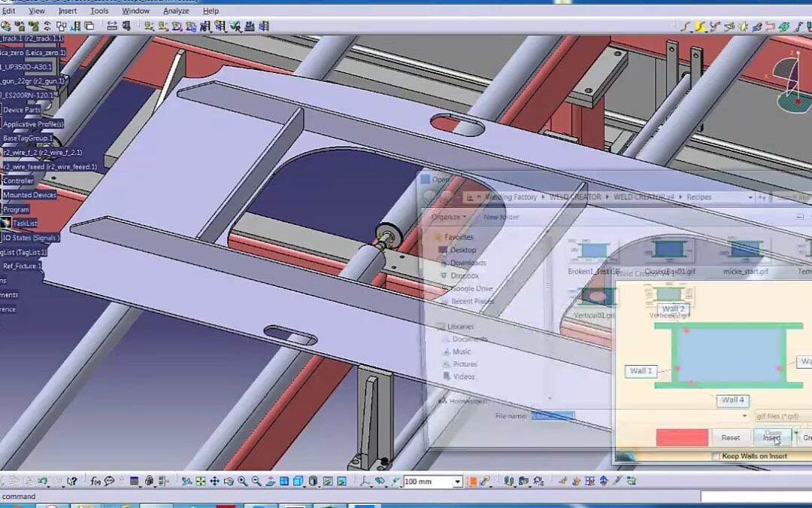Open the gif files type filter dropdown
Screen dimensions: 812x508
[x=783, y=415]
